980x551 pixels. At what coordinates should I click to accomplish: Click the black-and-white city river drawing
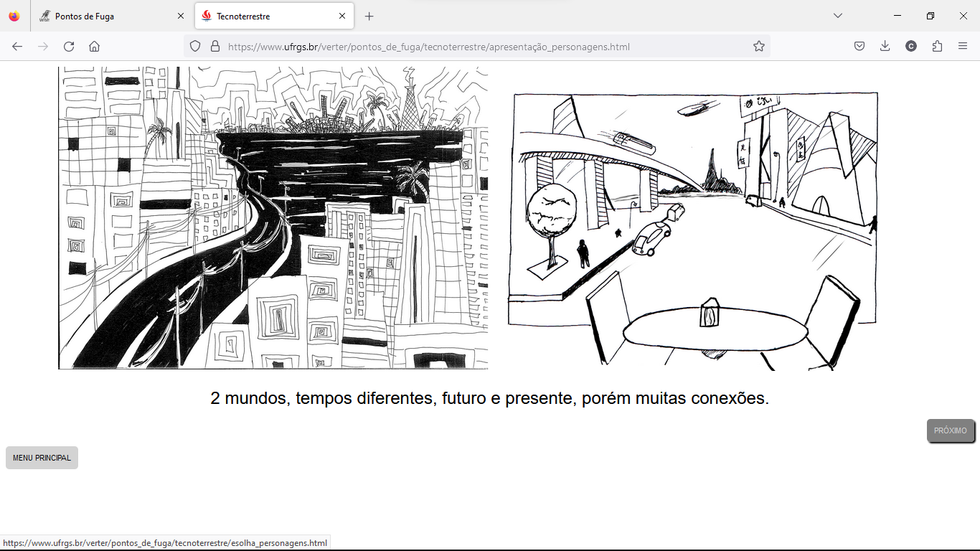coord(273,218)
